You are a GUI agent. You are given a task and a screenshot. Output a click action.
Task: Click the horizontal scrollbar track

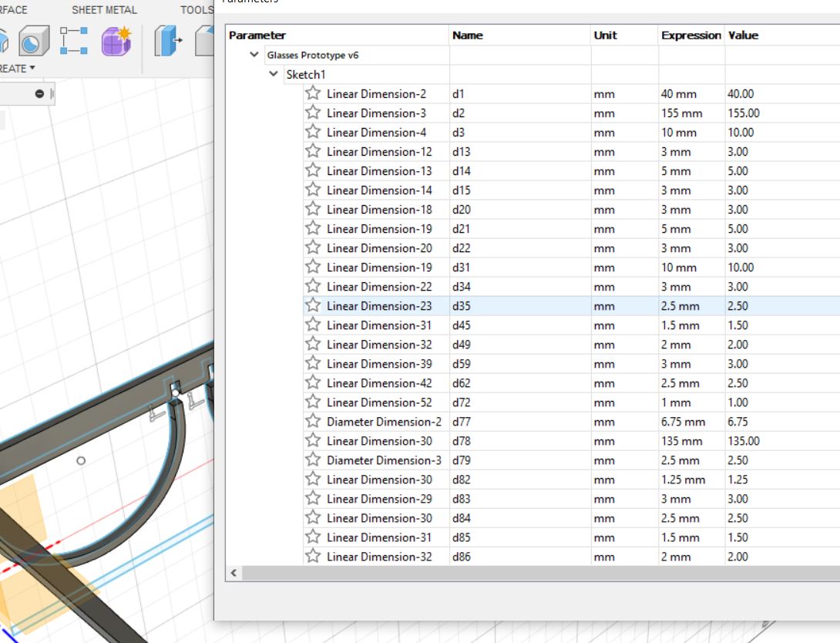[541, 573]
